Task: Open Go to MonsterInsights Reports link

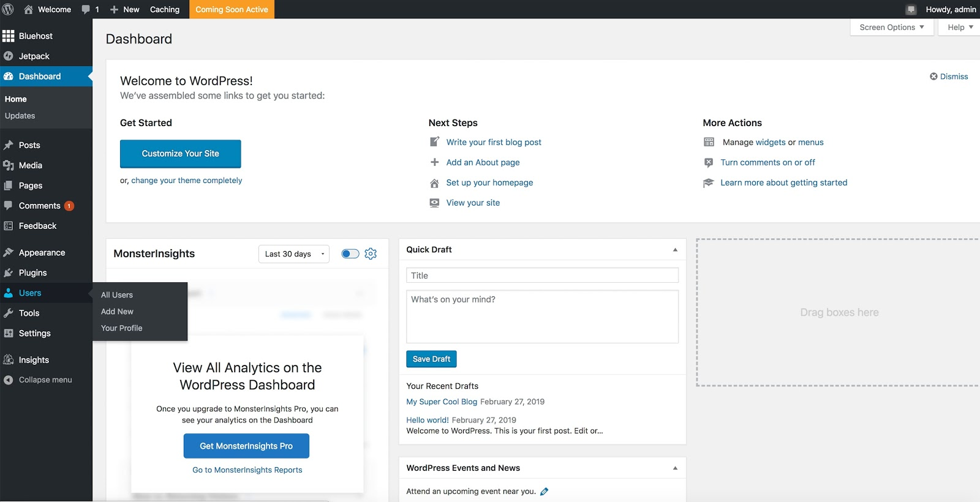Action: coord(247,470)
